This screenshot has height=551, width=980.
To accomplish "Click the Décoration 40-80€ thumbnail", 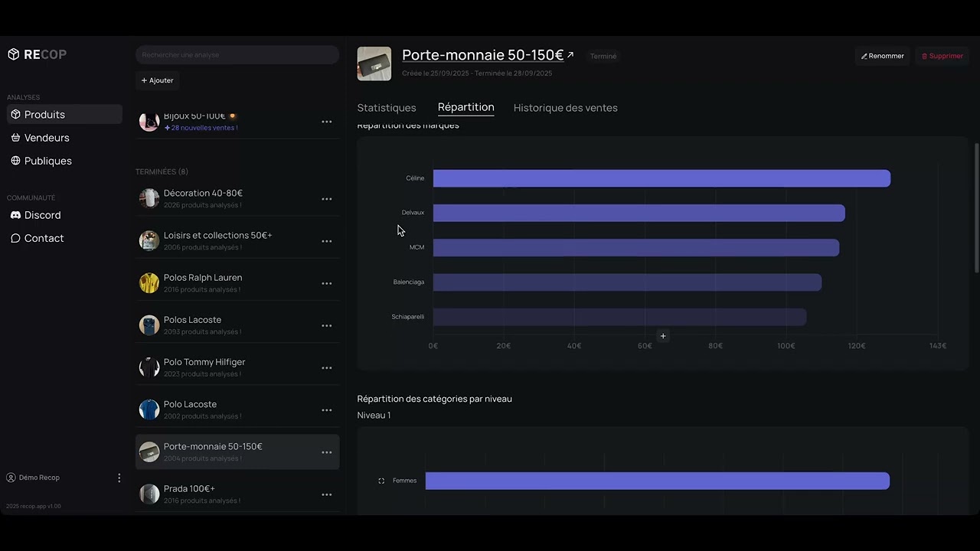I will 149,198.
